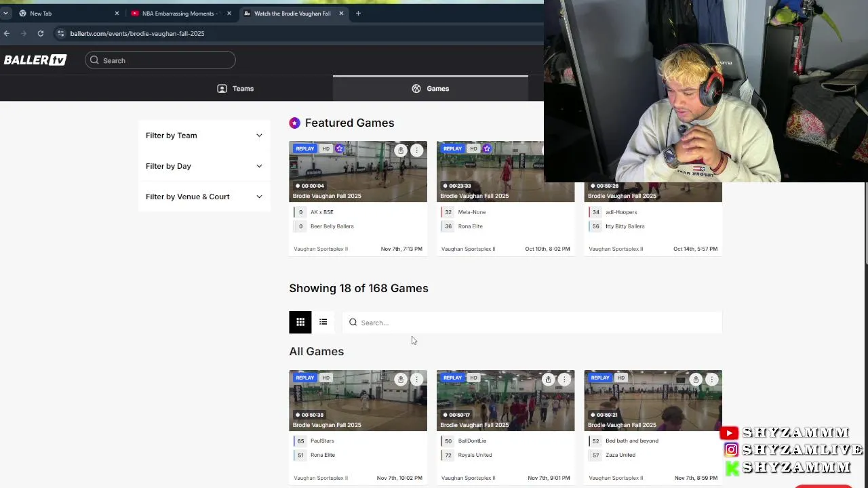
Task: Click REPLAY badge on AK x BSE card
Action: (x=305, y=148)
